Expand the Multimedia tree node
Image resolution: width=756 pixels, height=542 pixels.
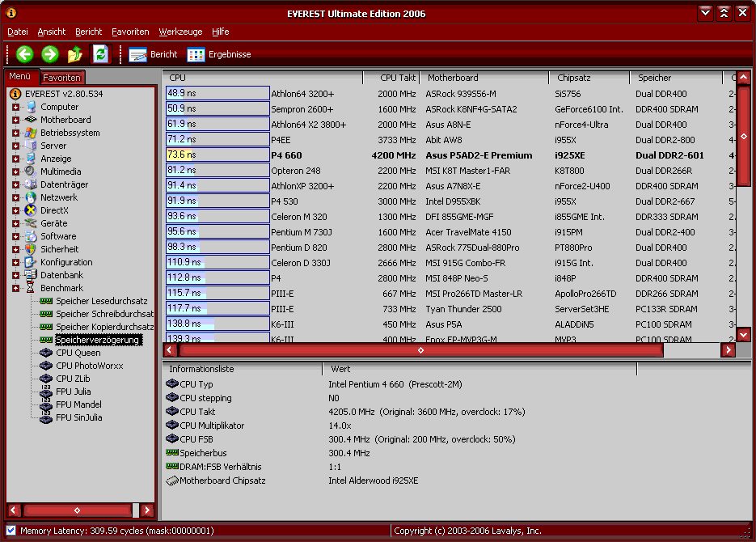point(16,171)
